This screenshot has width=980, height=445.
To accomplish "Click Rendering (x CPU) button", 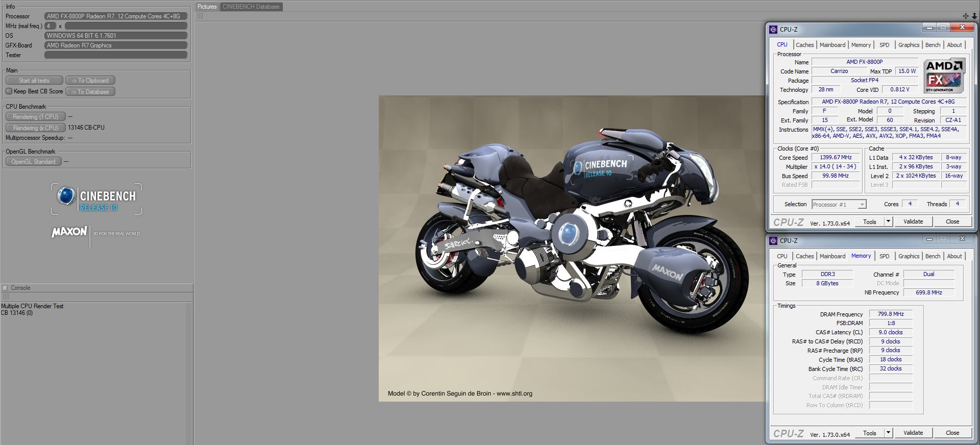I will [36, 128].
